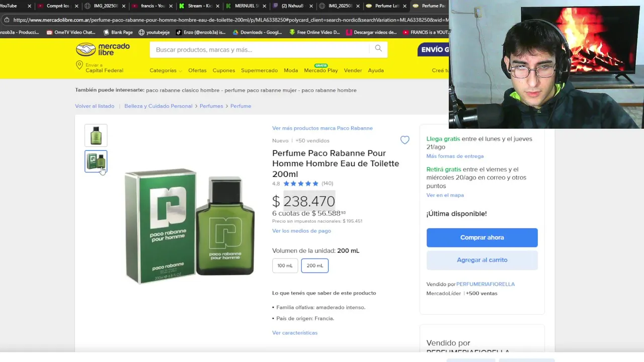Open the Mercado Play menu item
The image size is (644, 362).
[x=321, y=70]
